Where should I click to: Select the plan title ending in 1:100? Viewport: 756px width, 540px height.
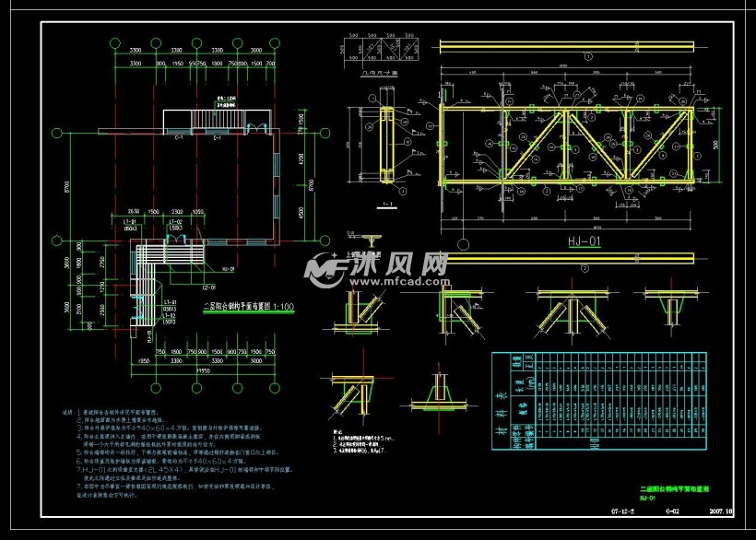click(x=248, y=306)
